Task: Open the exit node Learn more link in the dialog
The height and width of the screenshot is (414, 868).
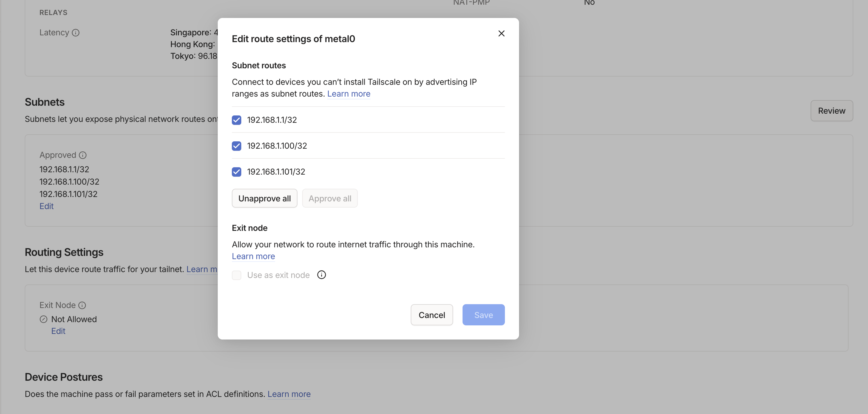Action: pos(253,256)
